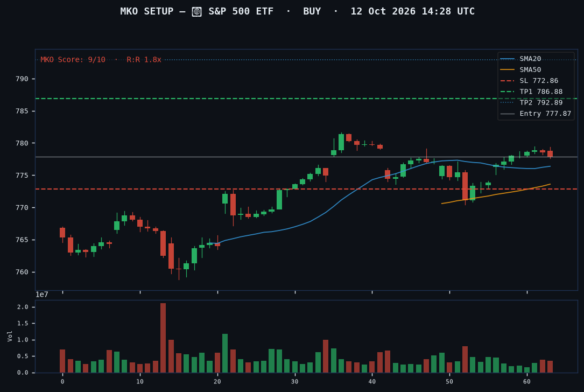Image resolution: width=584 pixels, height=392 pixels.
Task: Click the "MKO Score: 9/10" annotation
Action: click(73, 60)
